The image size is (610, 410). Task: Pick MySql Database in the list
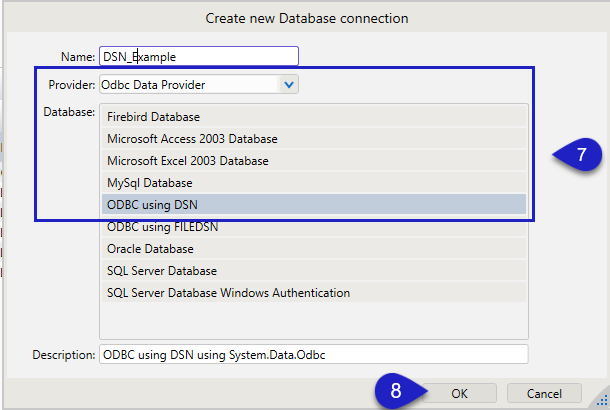pos(313,182)
